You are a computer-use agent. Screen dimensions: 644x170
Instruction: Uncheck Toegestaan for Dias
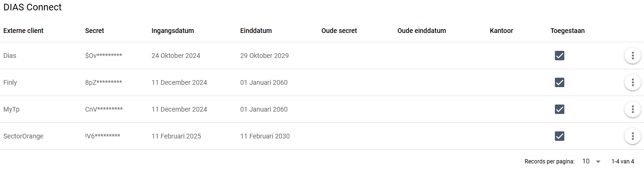click(x=560, y=56)
